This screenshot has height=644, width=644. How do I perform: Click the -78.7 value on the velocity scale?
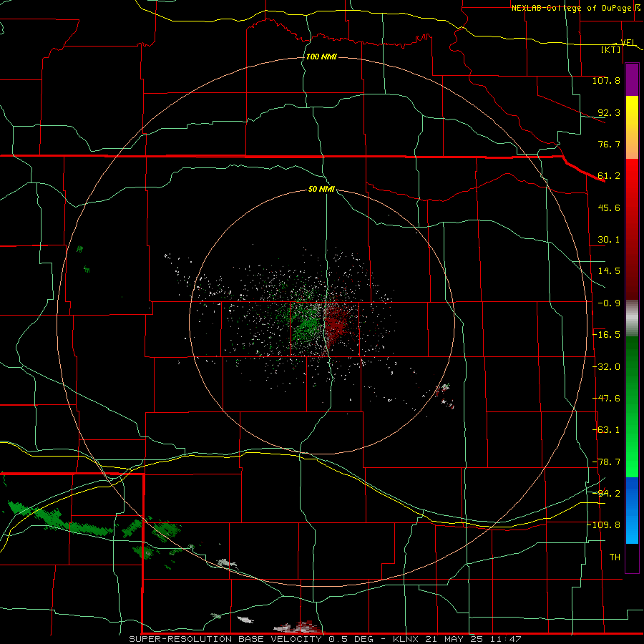click(607, 462)
